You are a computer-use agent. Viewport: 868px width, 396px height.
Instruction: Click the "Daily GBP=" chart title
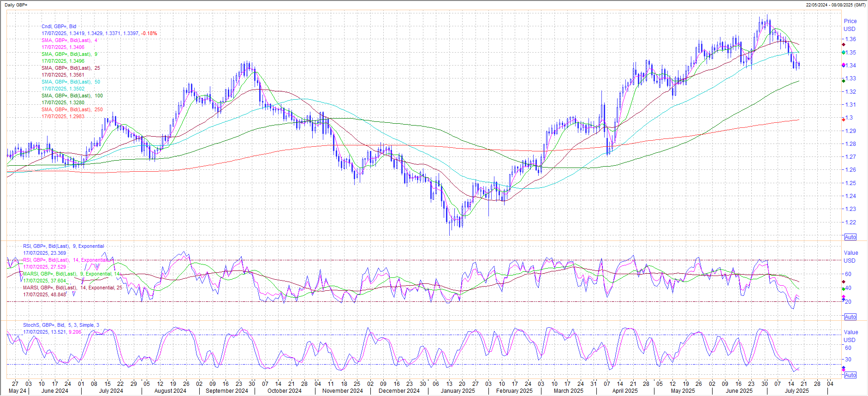16,5
